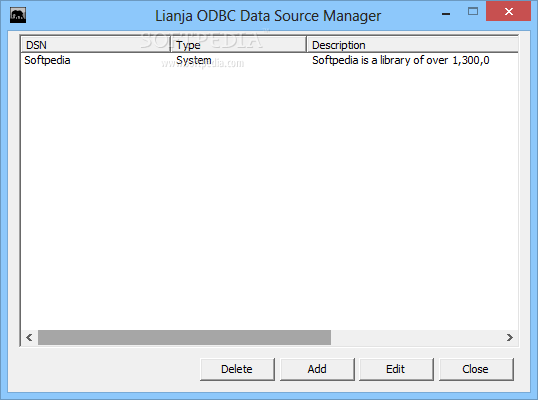Click the Delete button

[x=237, y=369]
